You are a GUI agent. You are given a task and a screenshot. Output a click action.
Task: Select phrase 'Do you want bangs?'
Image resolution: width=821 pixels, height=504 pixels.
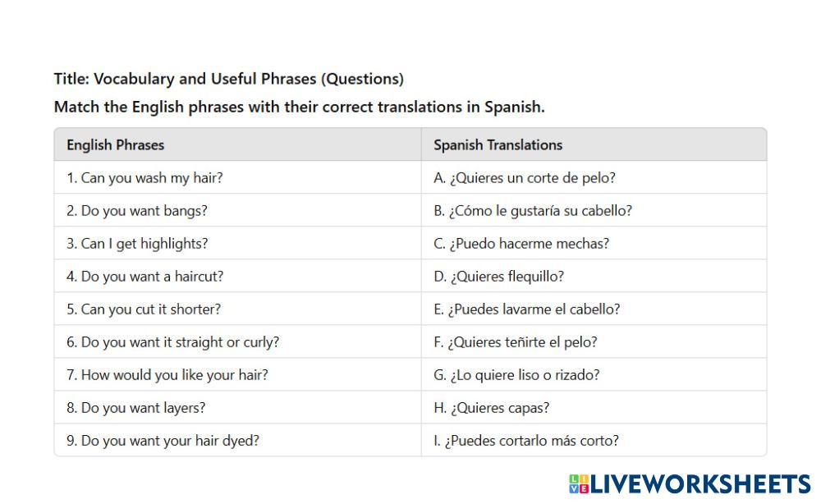pos(136,211)
